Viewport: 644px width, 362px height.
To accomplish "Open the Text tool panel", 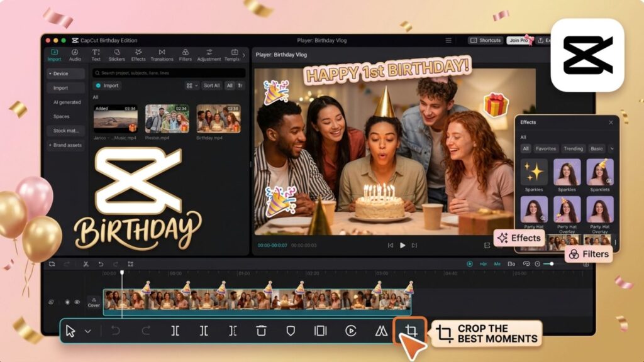I will (x=96, y=55).
